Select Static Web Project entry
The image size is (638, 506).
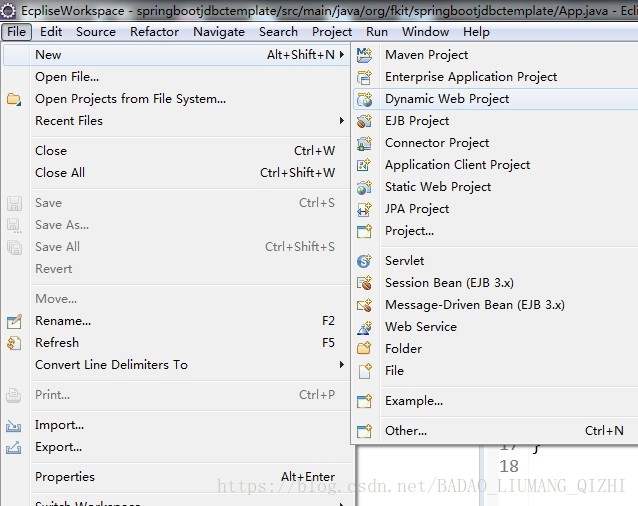coord(495,187)
